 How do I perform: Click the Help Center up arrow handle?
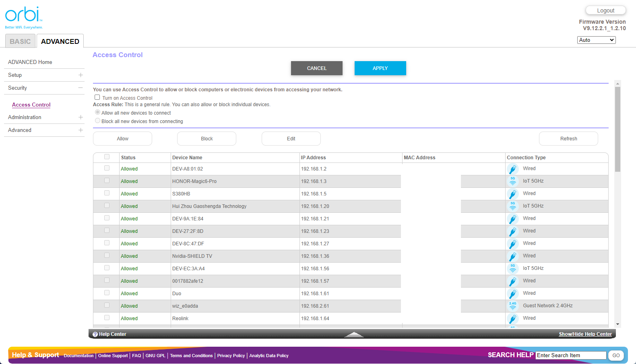click(354, 334)
